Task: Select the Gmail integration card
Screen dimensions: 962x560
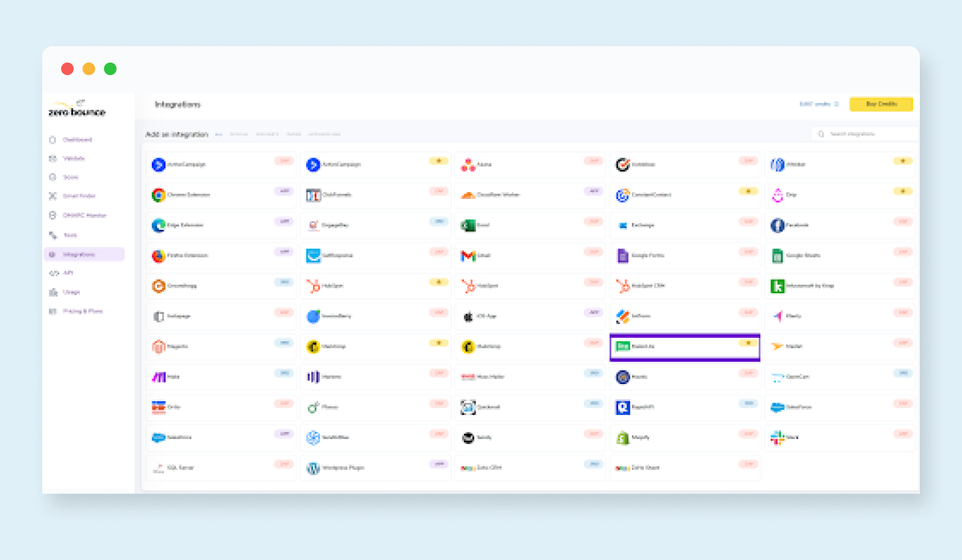Action: [529, 256]
